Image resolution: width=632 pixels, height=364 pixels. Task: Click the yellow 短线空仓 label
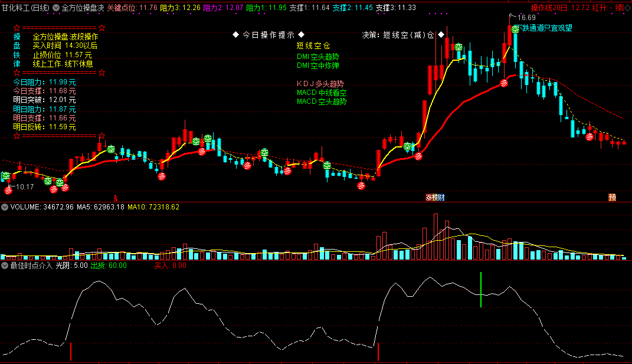(313, 45)
